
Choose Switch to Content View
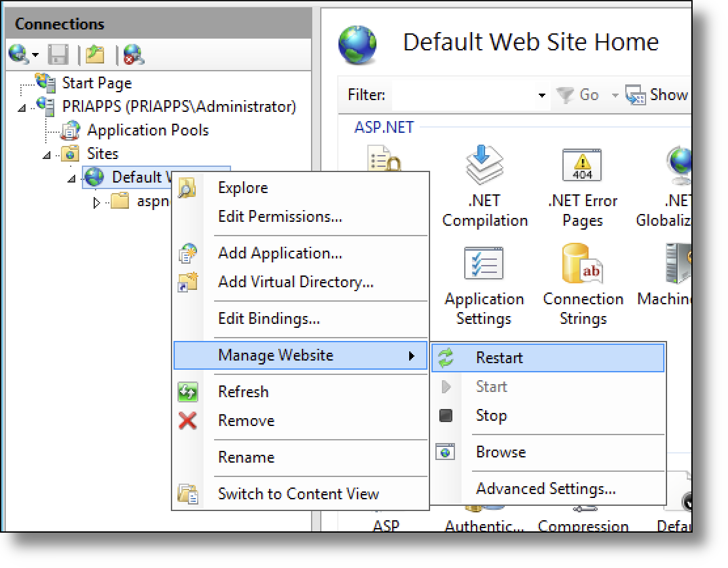[300, 494]
